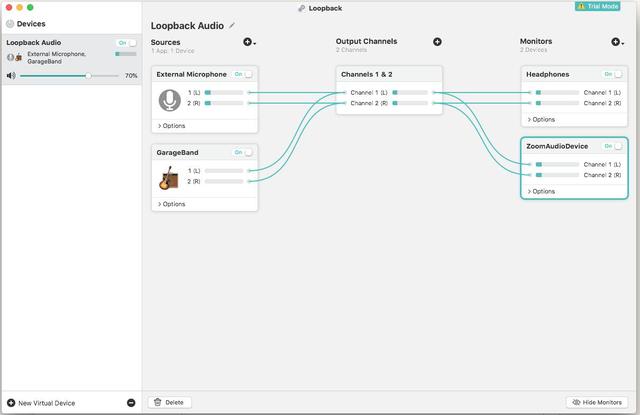Click the Loopback Audio heading title
This screenshot has width=640, height=415.
[x=187, y=26]
